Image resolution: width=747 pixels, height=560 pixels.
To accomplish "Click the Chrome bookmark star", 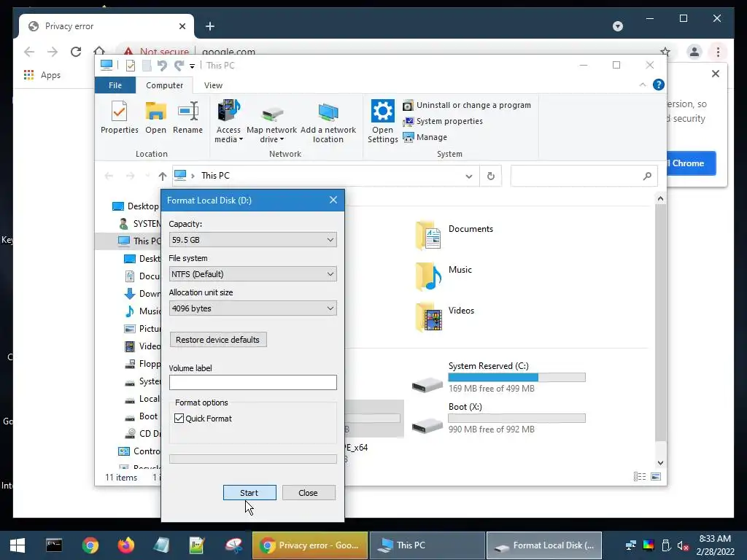I will [665, 52].
